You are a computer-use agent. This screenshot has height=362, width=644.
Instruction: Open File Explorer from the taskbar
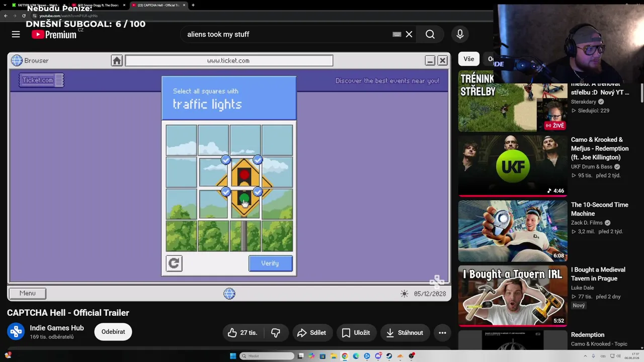click(334, 356)
